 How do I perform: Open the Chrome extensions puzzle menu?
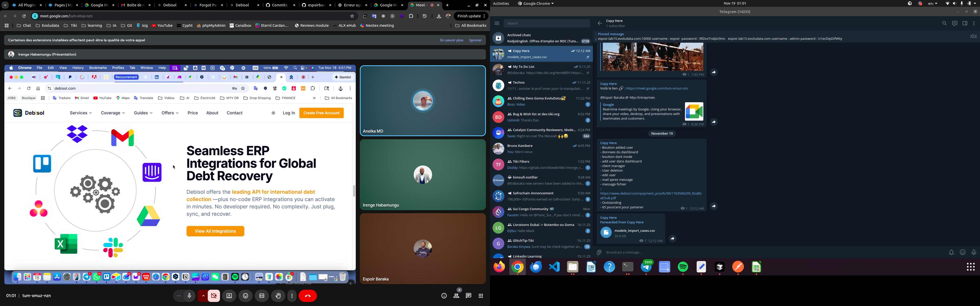click(x=411, y=16)
